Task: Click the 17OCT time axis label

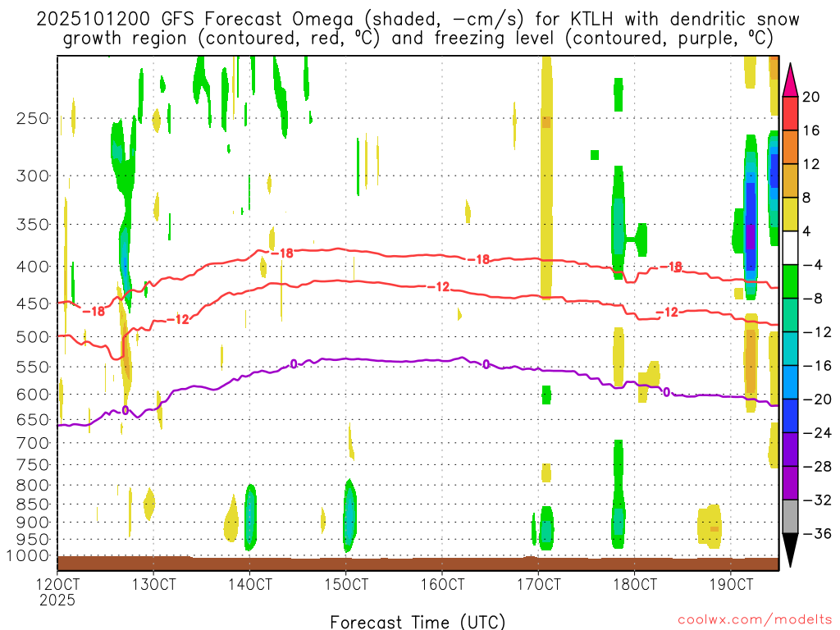Action: (538, 584)
